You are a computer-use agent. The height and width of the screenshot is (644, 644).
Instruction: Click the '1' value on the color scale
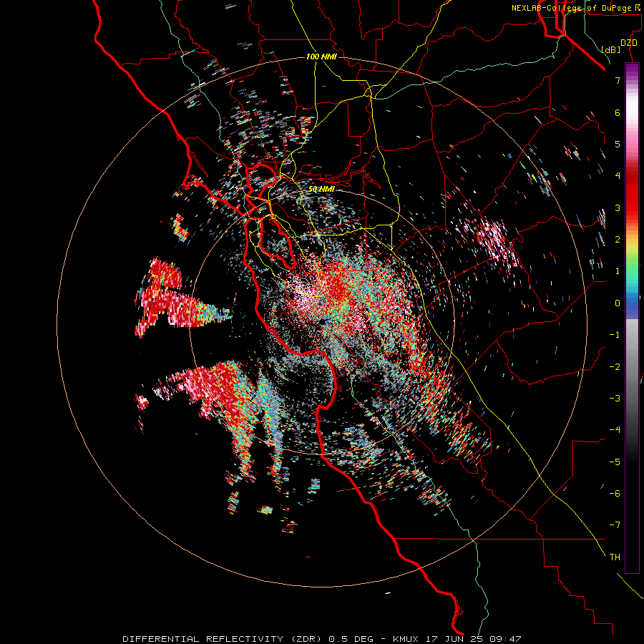tap(618, 271)
